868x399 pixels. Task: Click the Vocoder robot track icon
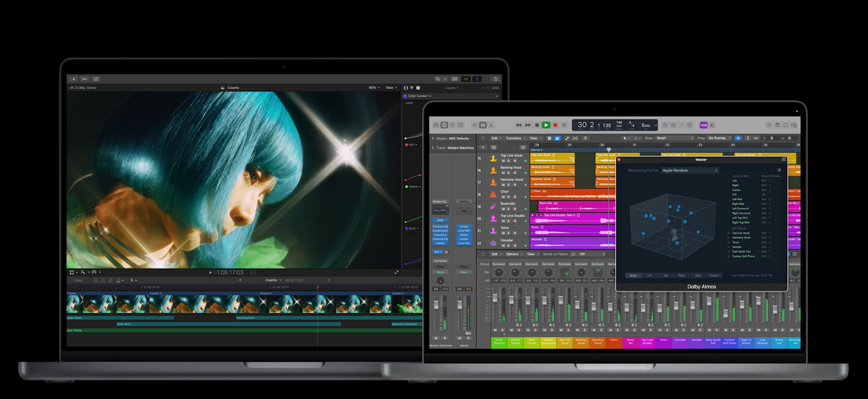pyautogui.click(x=493, y=243)
